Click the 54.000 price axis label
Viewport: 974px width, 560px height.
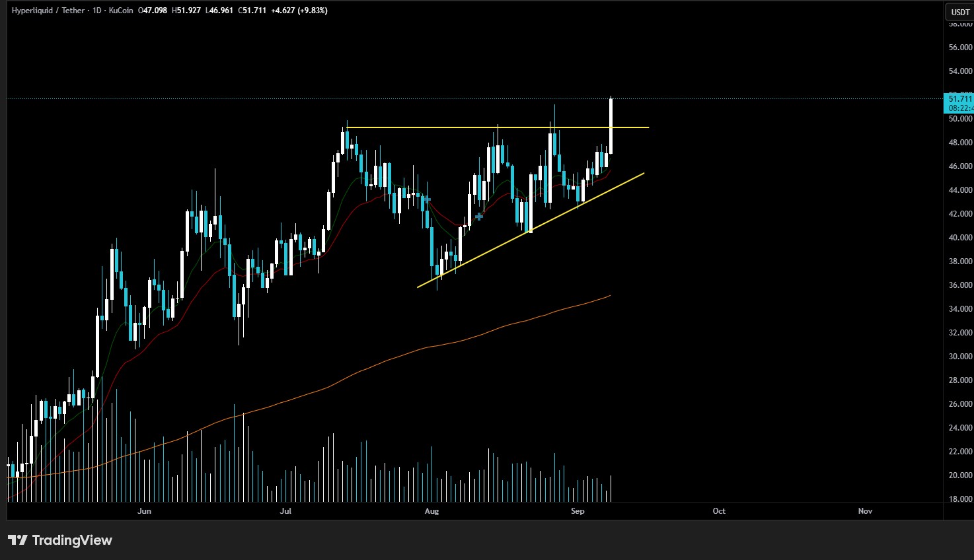960,71
